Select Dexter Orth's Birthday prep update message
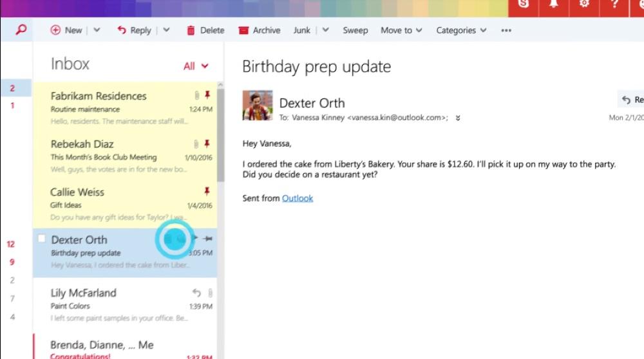Image resolution: width=644 pixels, height=359 pixels. (125, 252)
